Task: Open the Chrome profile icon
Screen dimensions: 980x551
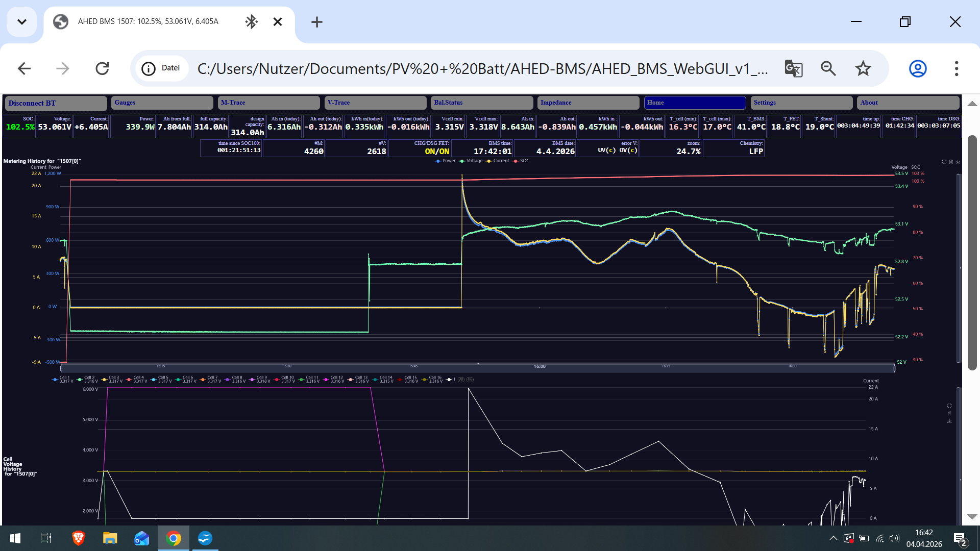Action: [x=917, y=68]
